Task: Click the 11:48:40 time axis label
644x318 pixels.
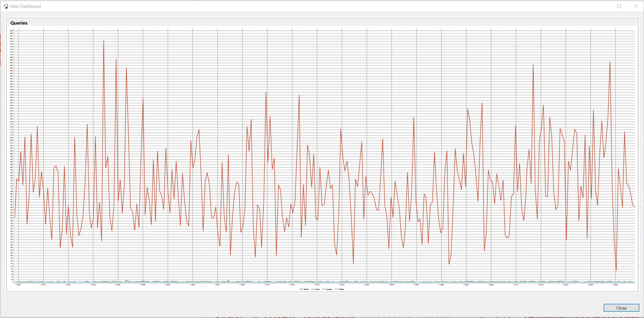Action: [366, 285]
